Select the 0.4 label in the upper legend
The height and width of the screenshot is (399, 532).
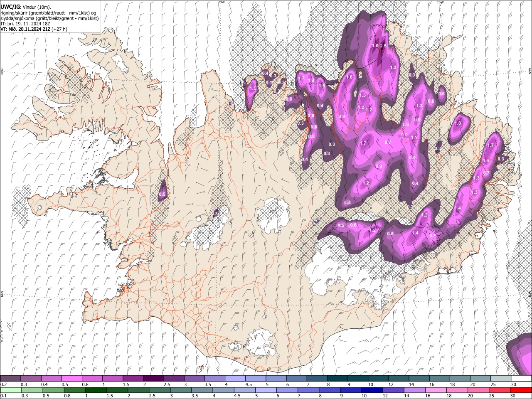(44, 384)
